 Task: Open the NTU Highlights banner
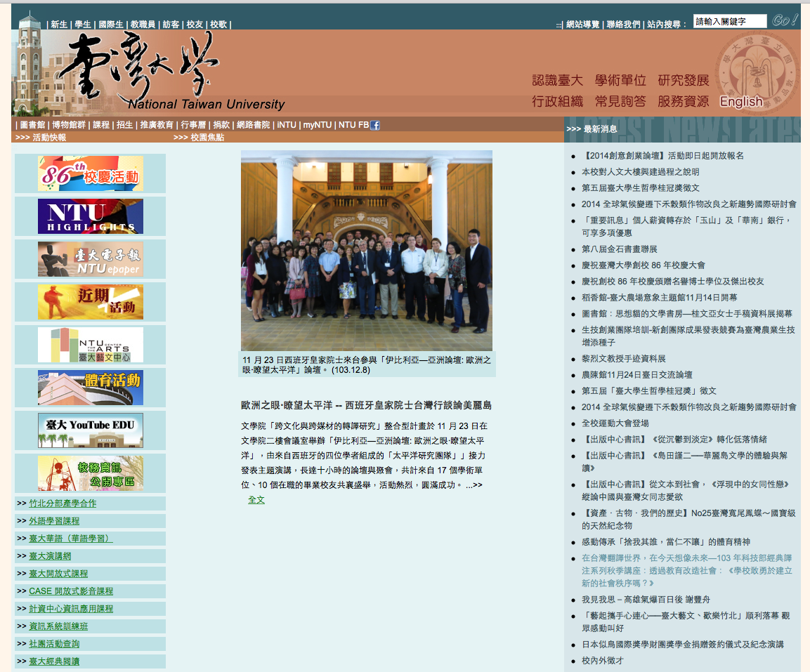click(x=90, y=216)
